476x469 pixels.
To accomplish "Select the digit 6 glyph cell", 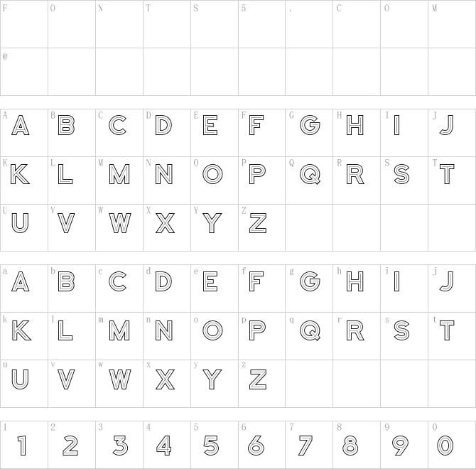I will click(x=261, y=445).
